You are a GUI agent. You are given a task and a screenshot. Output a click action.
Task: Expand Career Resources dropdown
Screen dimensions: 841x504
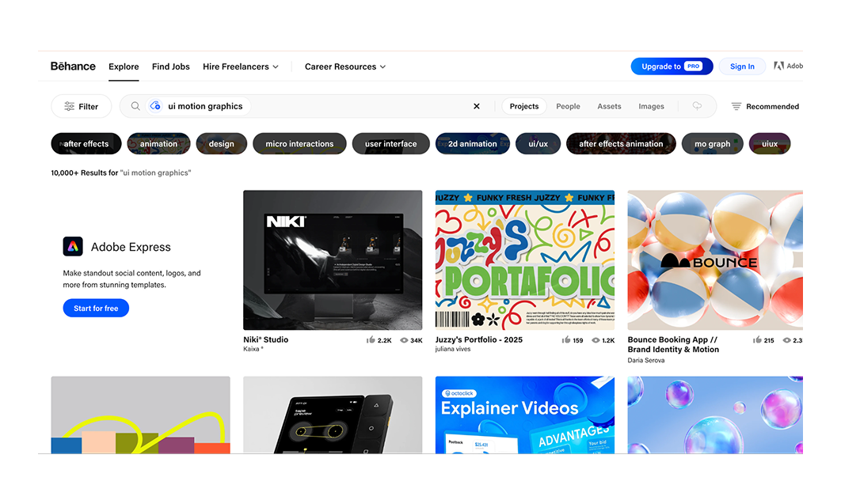[x=345, y=66]
